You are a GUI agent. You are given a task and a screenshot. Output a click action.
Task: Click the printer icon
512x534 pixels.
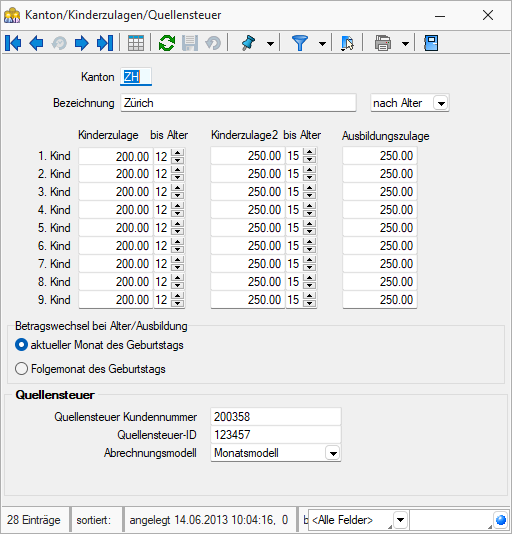pyautogui.click(x=383, y=43)
